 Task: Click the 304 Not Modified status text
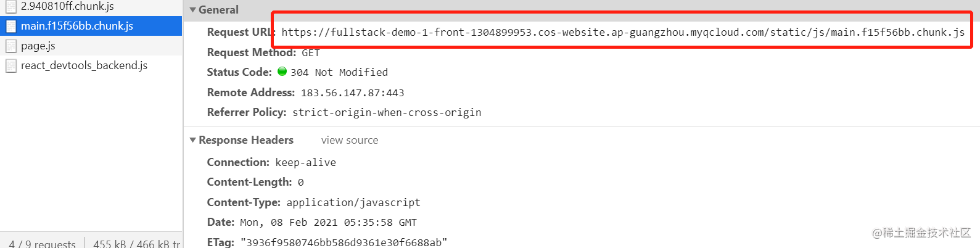coord(339,73)
